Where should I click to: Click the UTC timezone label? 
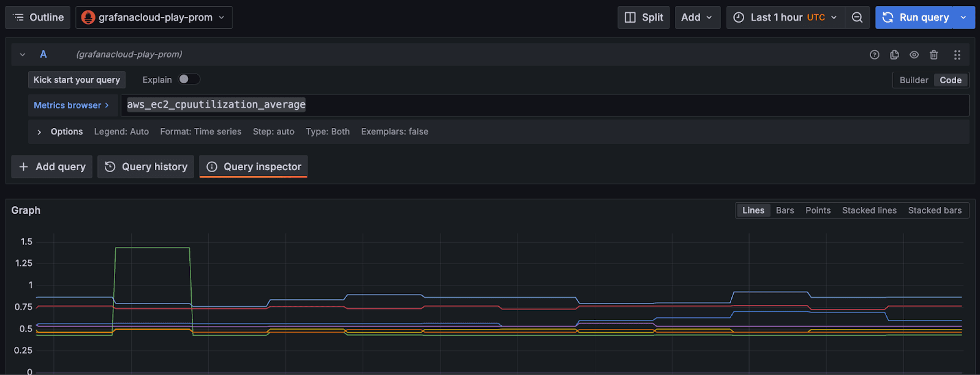(816, 17)
